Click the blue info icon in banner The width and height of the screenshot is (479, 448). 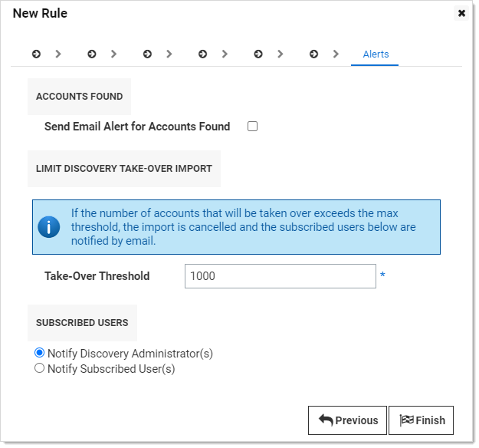49,227
